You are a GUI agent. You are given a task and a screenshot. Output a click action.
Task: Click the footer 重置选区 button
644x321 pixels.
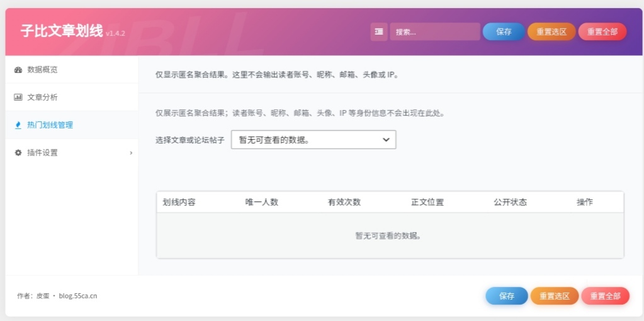pyautogui.click(x=555, y=296)
